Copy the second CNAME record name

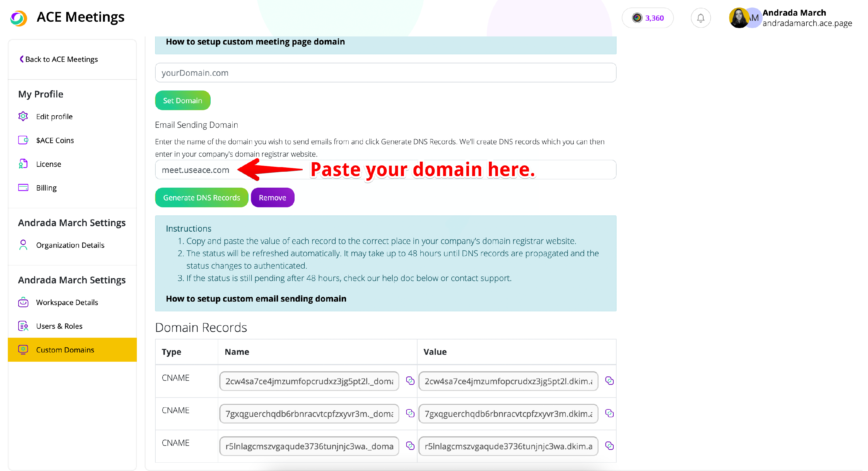[x=410, y=413]
